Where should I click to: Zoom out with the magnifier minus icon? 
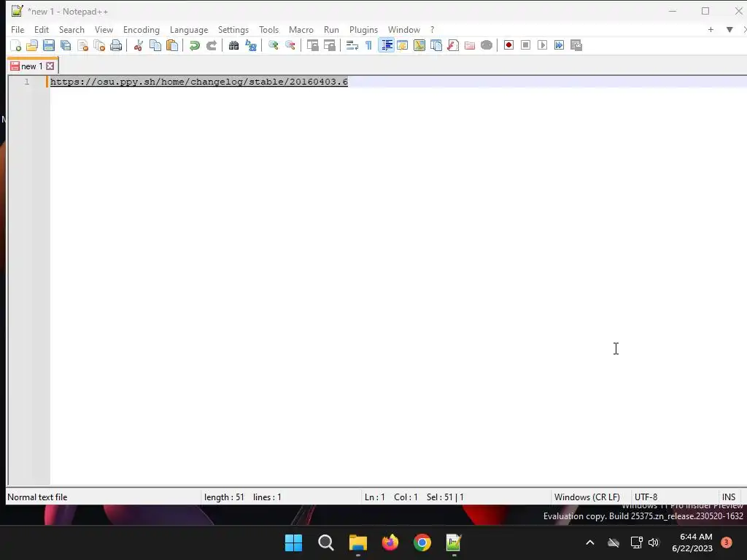290,45
